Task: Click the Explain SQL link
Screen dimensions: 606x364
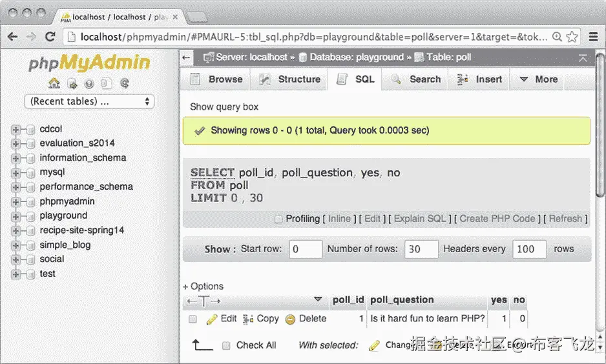Action: [420, 219]
